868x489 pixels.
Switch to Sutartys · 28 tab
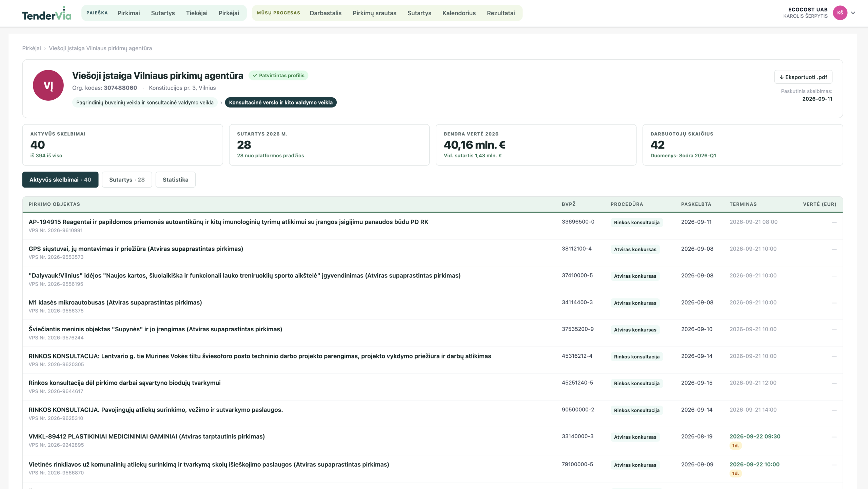pyautogui.click(x=127, y=180)
